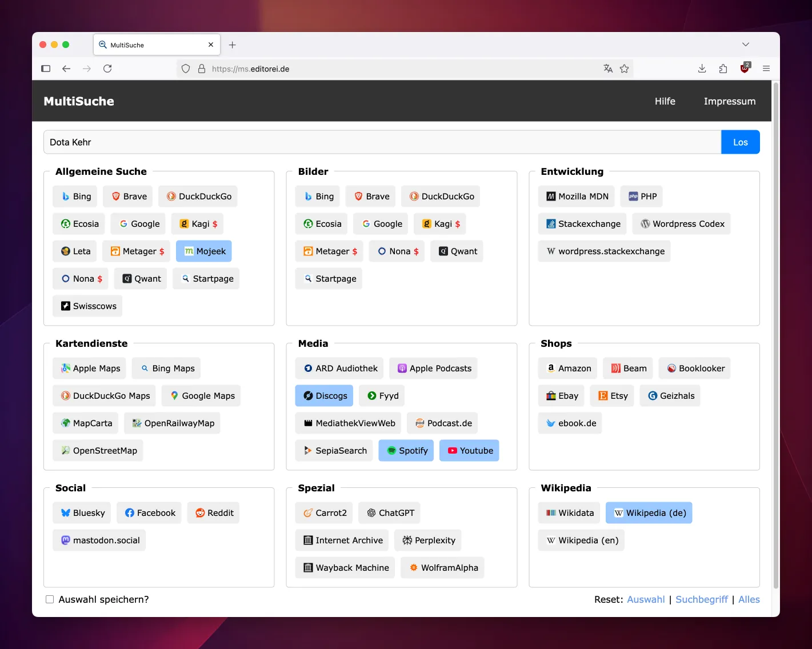Select DuckDuckGo in Allgemeine Suche
This screenshot has width=812, height=649.
tap(198, 197)
